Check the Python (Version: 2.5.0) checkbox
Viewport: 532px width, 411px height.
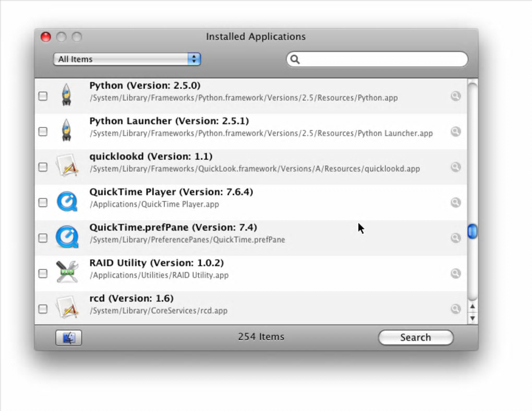(x=43, y=96)
